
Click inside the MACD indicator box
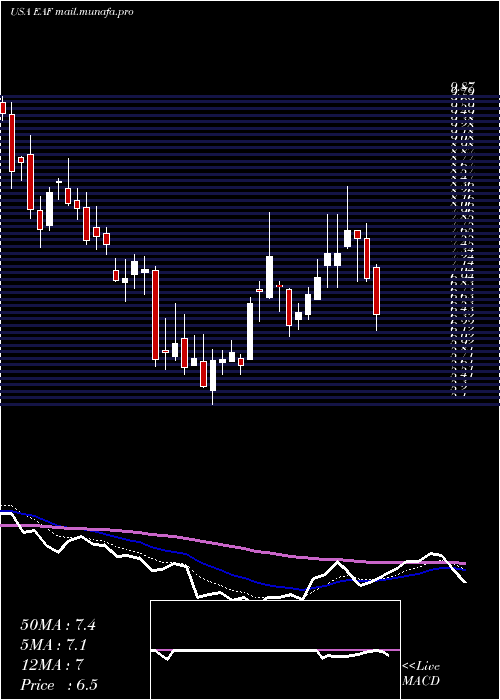[x=275, y=650]
